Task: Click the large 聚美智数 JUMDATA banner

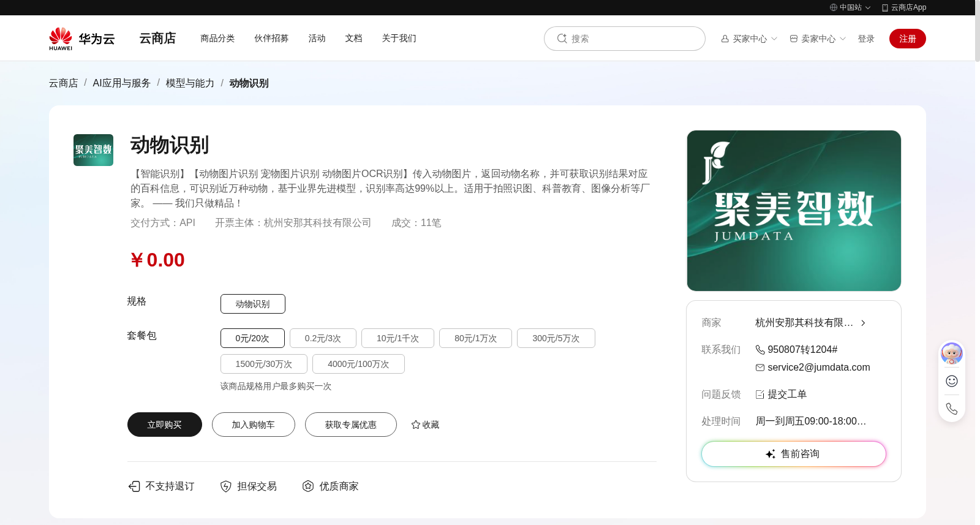Action: pyautogui.click(x=794, y=211)
